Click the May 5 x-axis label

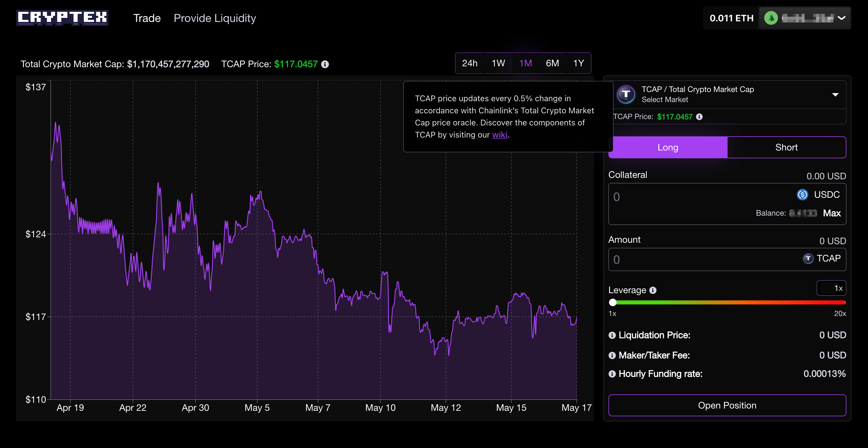(257, 408)
